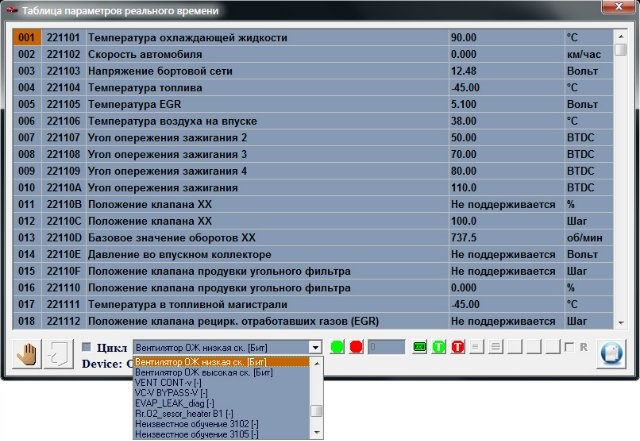Click the document page icon beside hand
Screen dimensions: 640x441
pyautogui.click(x=58, y=354)
